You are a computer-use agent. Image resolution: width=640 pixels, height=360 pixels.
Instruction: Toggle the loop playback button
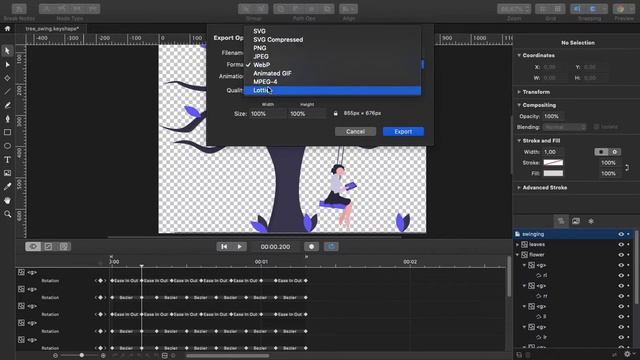[x=331, y=247]
